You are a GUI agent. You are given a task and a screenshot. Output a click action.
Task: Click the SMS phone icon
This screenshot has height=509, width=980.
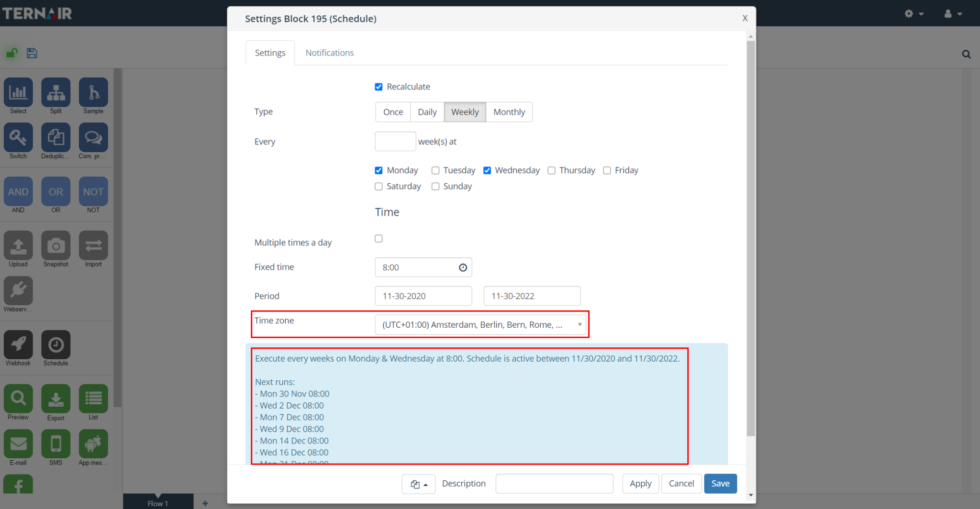56,444
